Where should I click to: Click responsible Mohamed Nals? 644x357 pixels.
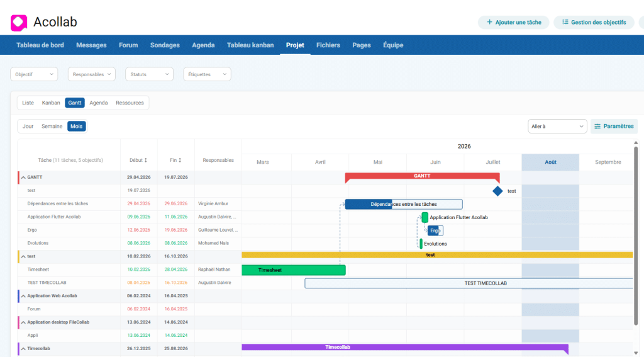point(213,243)
